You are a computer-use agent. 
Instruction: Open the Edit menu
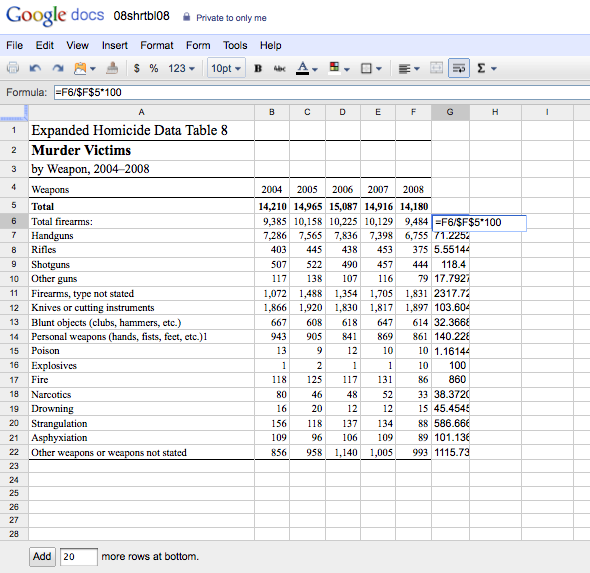(x=44, y=46)
